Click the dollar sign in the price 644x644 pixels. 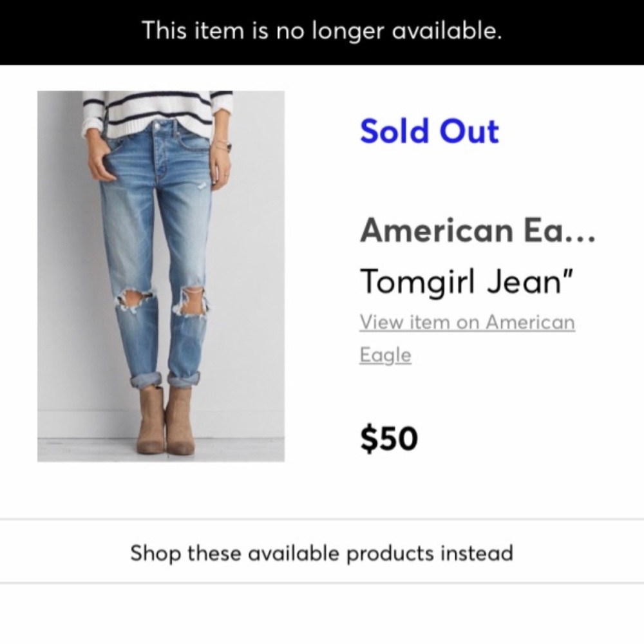click(370, 438)
